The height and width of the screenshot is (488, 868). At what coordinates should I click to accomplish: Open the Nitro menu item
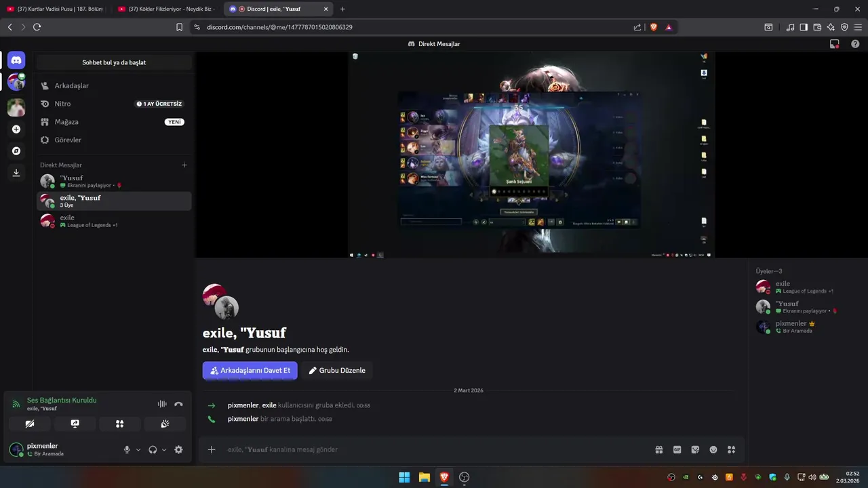click(114, 104)
